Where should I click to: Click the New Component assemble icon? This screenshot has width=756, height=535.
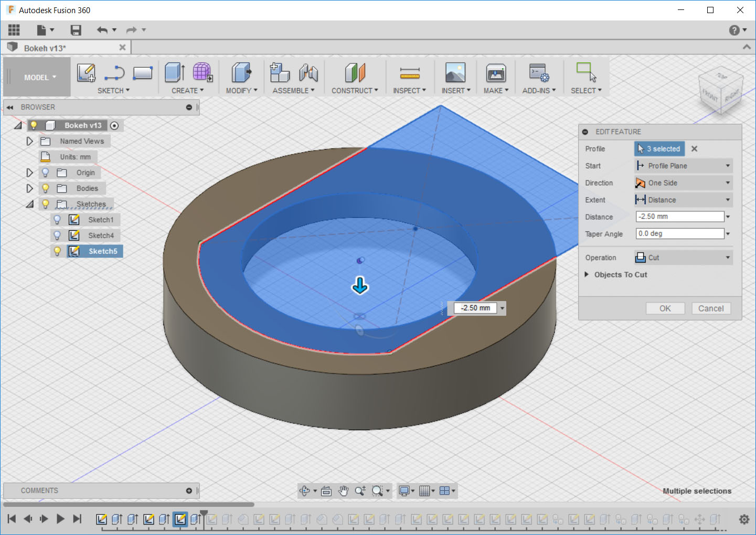click(280, 73)
